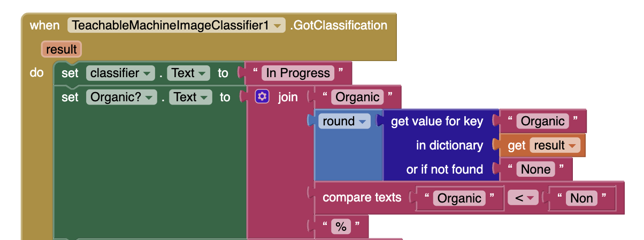Edit the "None" text string value
The height and width of the screenshot is (240, 644).
535,170
